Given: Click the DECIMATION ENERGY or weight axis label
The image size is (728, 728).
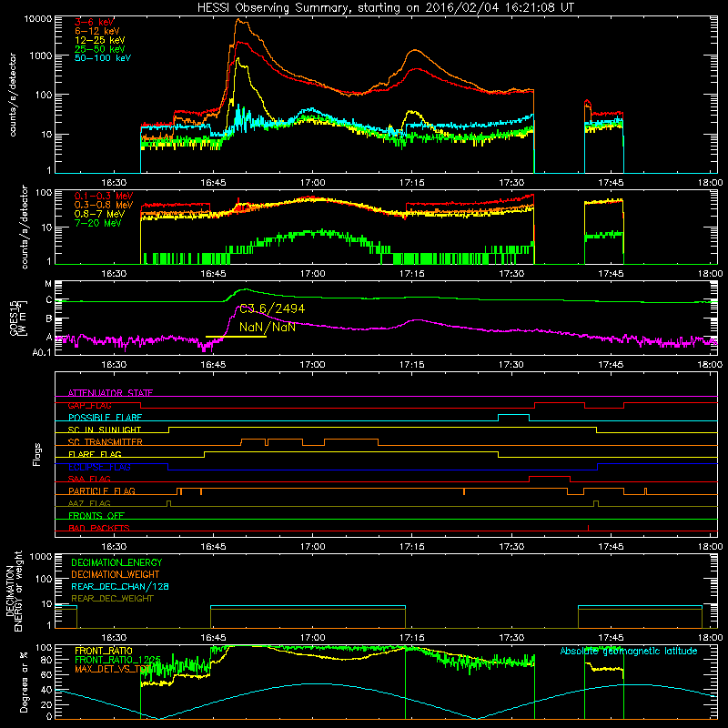Looking at the screenshot, I should pos(14,591).
